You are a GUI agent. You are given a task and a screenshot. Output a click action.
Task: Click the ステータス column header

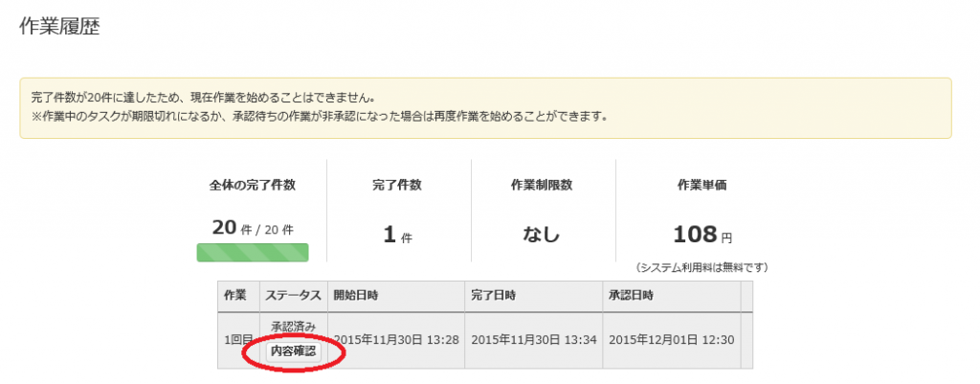(x=293, y=294)
